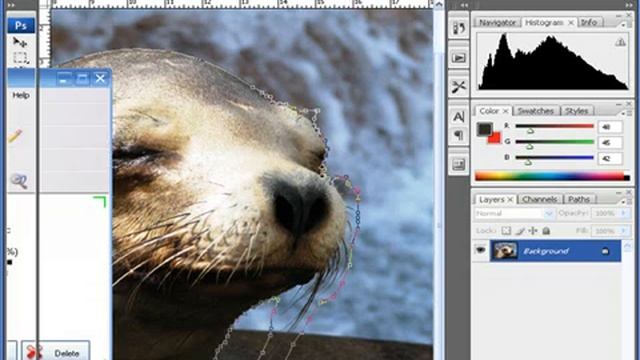This screenshot has height=360, width=640.
Task: Toggle lock image pixels brush icon
Action: (x=520, y=231)
